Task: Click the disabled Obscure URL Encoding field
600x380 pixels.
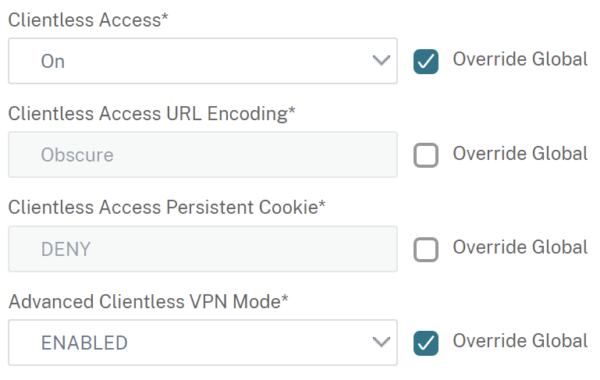Action: [x=203, y=155]
